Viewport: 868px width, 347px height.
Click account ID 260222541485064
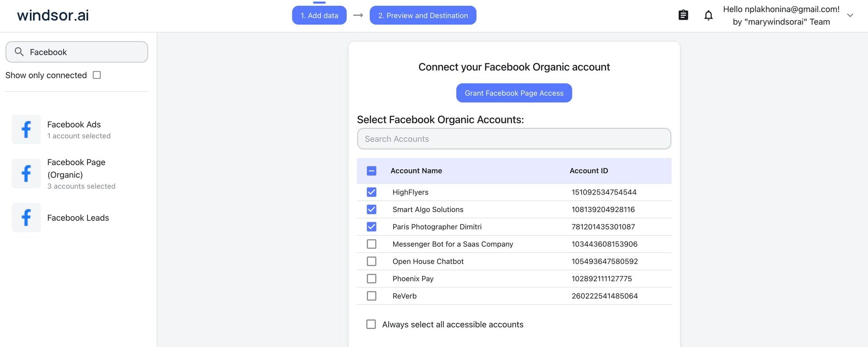pos(605,296)
